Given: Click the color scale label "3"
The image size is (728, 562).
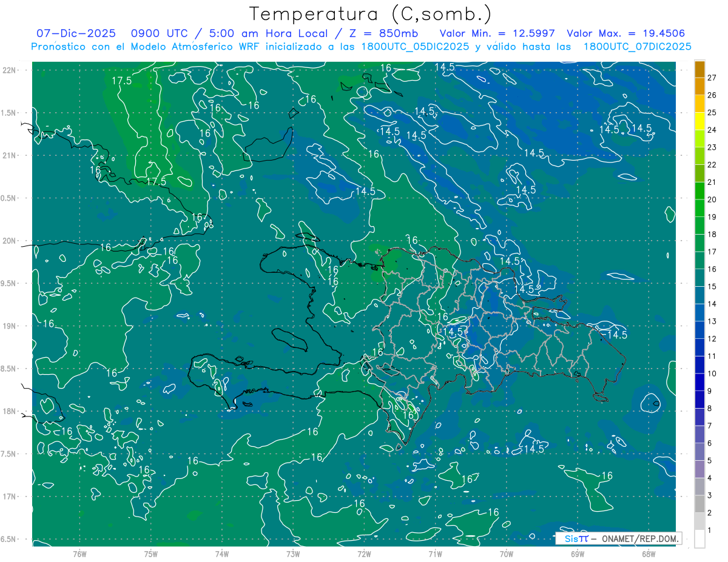Looking at the screenshot, I should pos(710,496).
